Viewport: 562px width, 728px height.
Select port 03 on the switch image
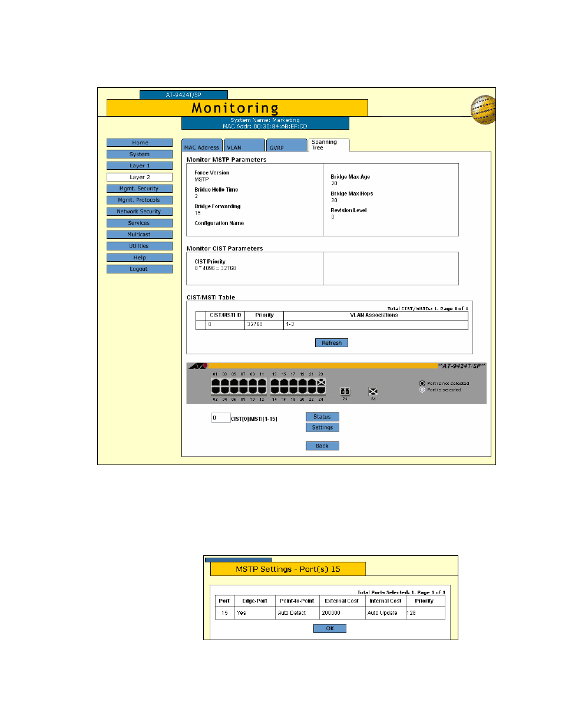224,383
